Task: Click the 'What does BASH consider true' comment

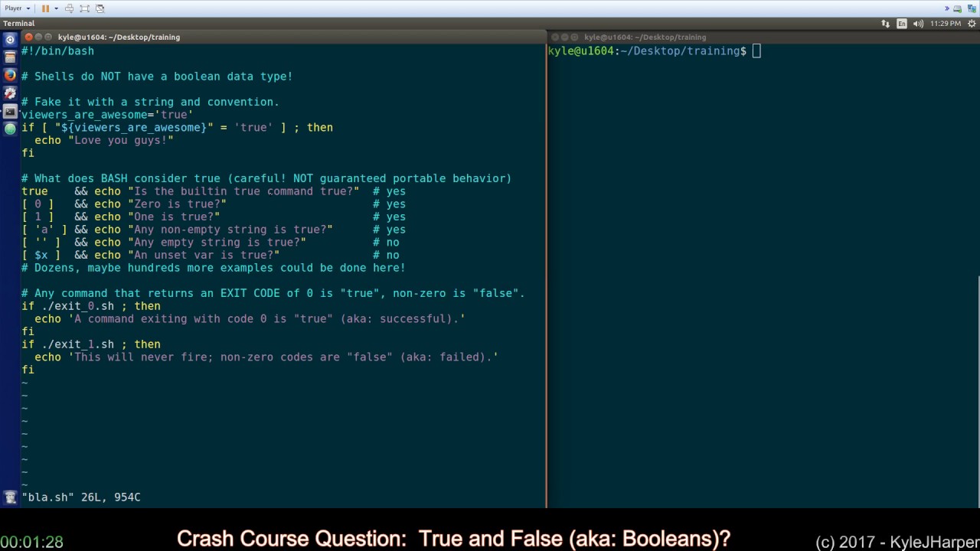Action: tap(266, 178)
